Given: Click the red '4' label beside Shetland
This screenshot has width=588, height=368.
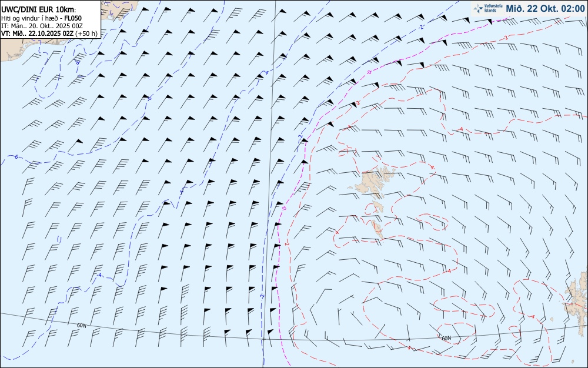Looking at the screenshot, I should click(533, 317).
